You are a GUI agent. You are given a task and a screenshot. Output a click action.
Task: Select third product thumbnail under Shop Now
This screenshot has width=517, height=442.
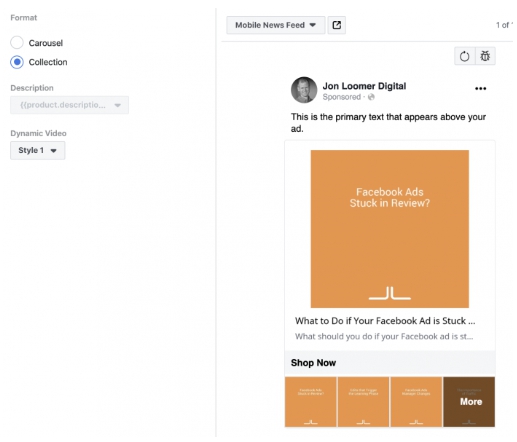(x=416, y=402)
